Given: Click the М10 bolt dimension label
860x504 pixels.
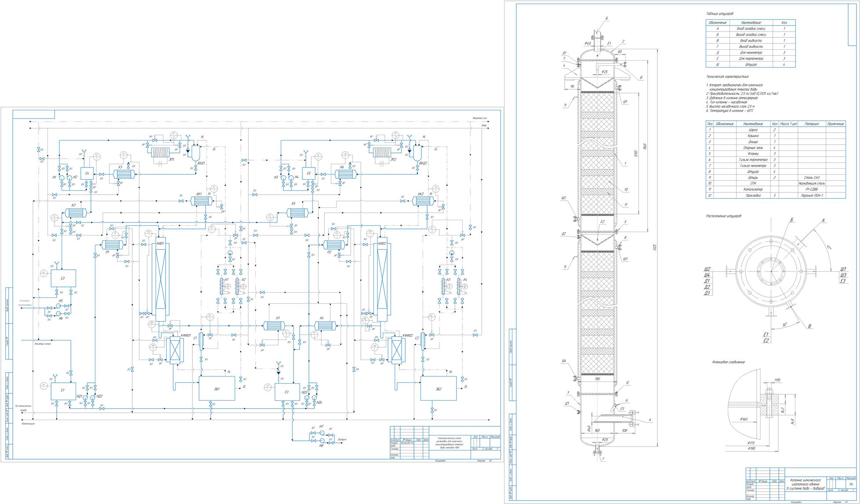Looking at the screenshot, I should (777, 381).
